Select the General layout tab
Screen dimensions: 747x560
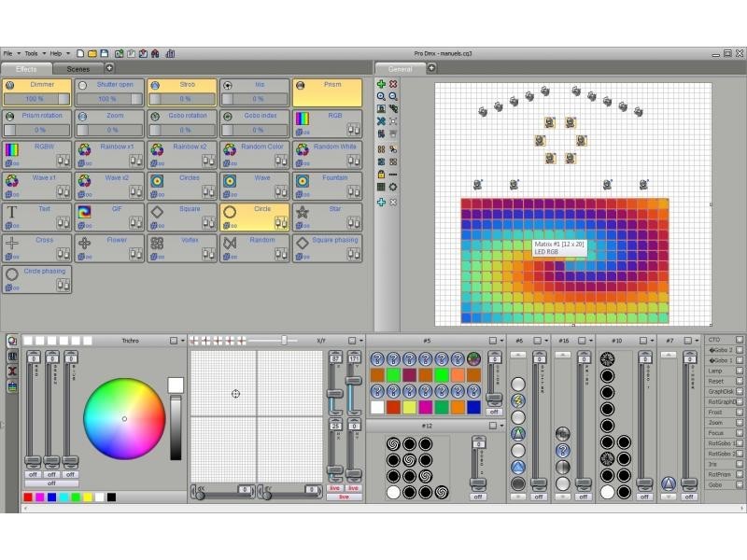click(401, 69)
